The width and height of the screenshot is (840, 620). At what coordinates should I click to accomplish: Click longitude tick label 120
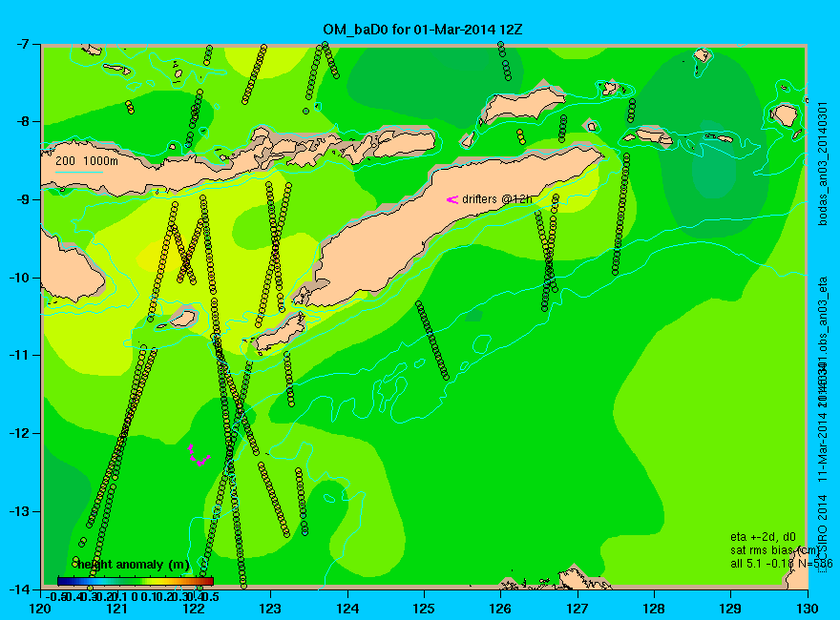[41, 609]
